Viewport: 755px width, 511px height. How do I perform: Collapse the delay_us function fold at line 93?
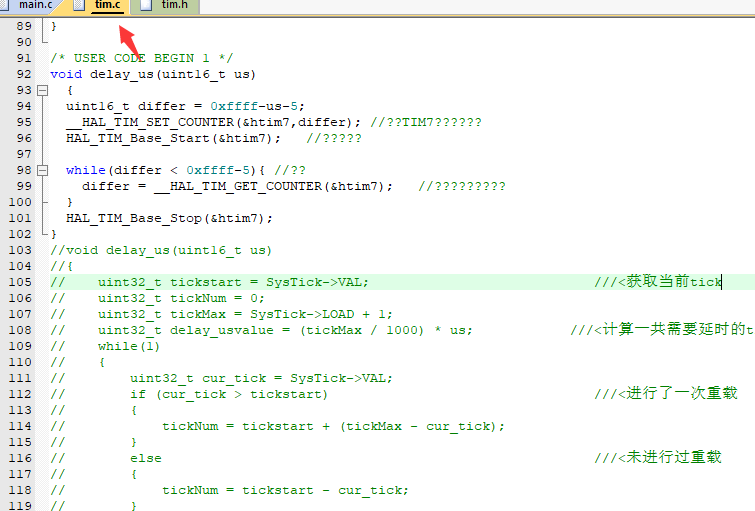pyautogui.click(x=43, y=90)
